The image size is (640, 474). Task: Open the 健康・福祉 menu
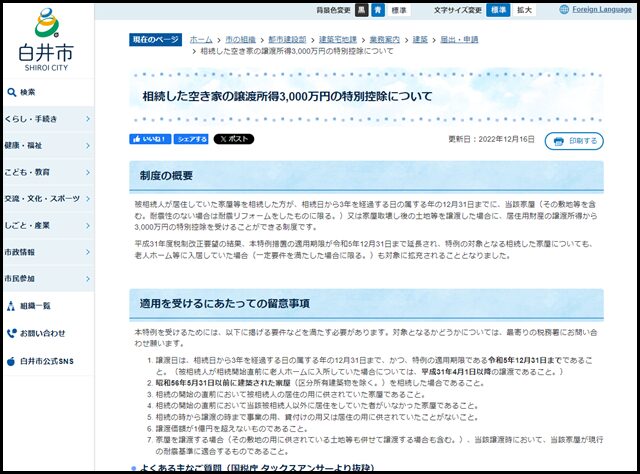tap(48, 145)
